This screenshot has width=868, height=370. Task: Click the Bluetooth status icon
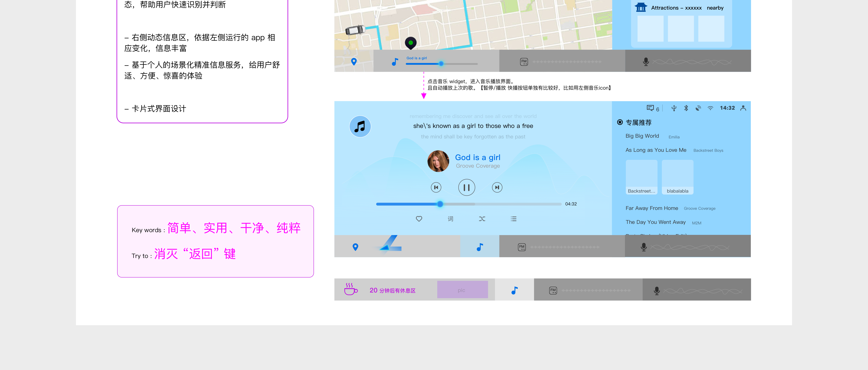coord(686,108)
